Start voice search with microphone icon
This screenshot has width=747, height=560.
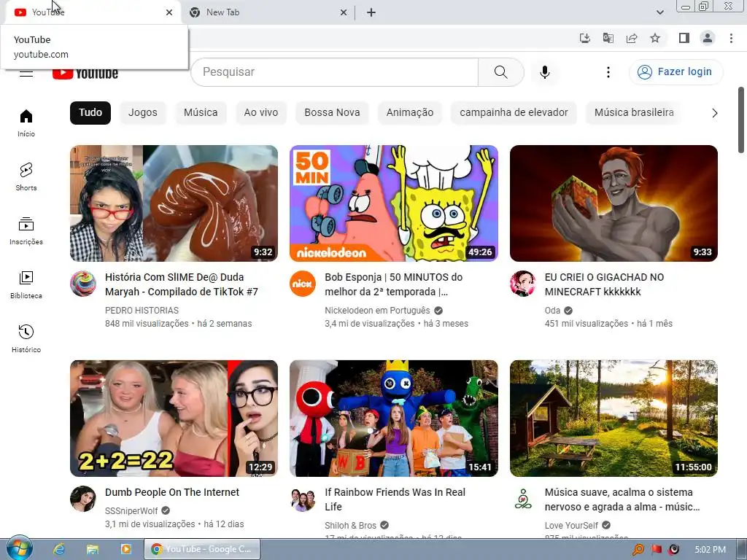545,72
